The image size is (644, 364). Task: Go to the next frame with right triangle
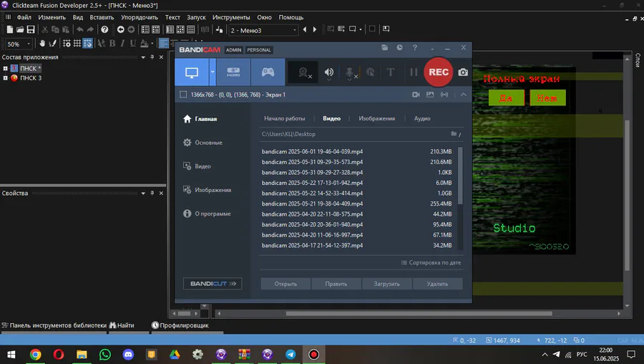315,29
